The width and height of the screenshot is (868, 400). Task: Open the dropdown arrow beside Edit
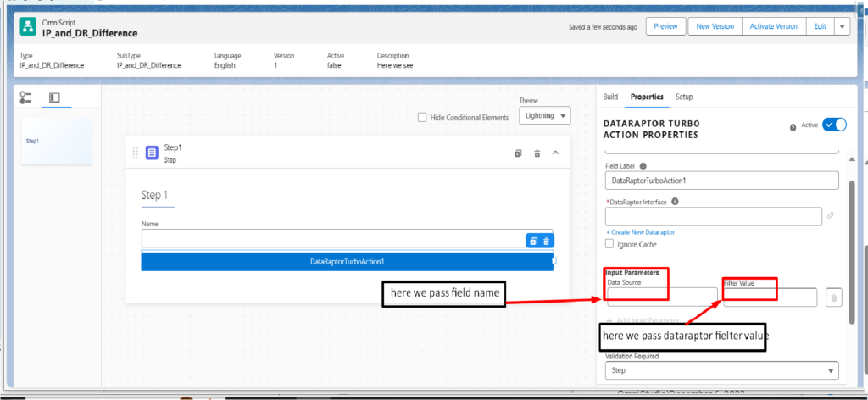(842, 26)
